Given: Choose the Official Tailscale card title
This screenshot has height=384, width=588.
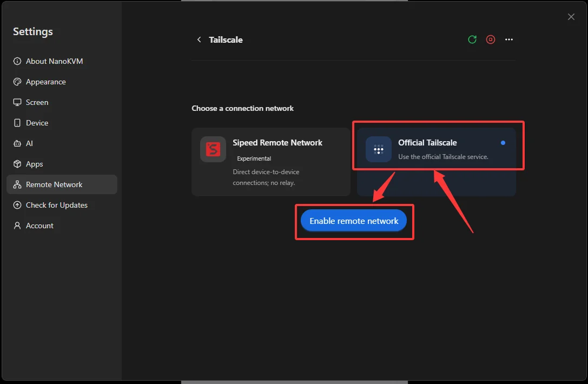Looking at the screenshot, I should (x=427, y=142).
